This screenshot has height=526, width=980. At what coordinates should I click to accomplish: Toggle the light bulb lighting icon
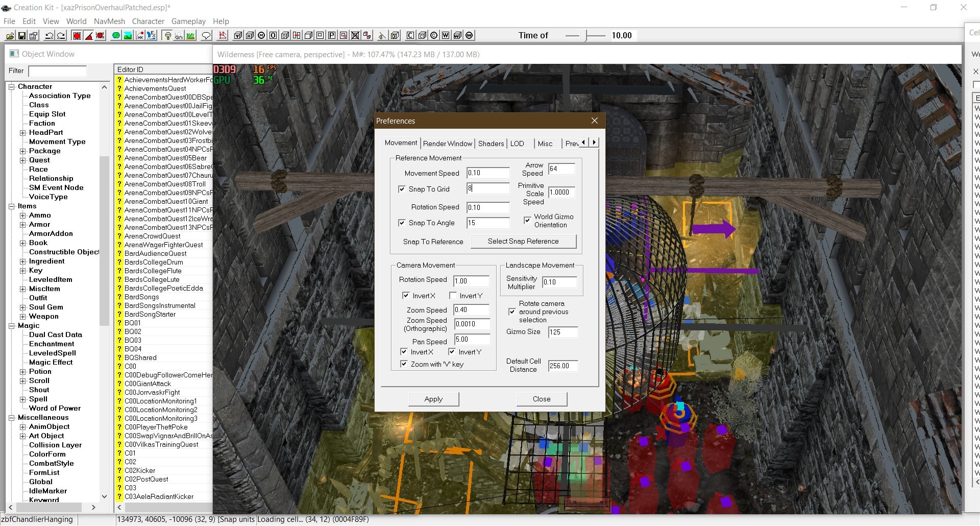(x=167, y=35)
